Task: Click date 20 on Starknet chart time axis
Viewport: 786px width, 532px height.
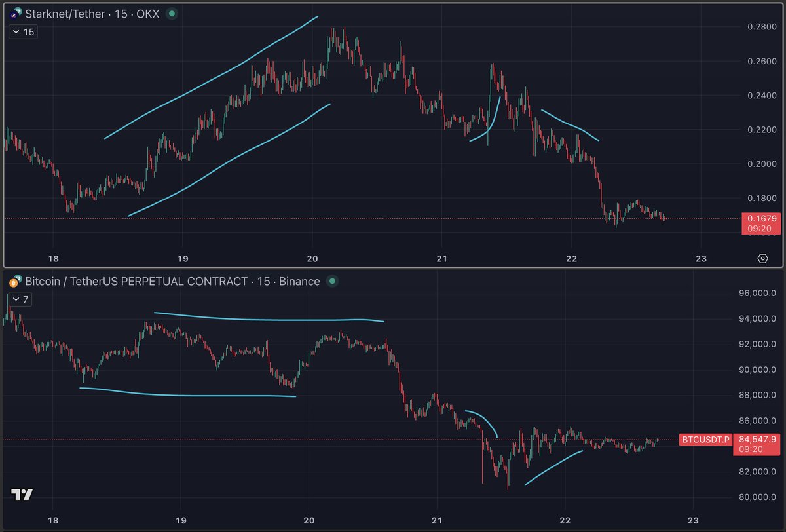Action: click(312, 258)
